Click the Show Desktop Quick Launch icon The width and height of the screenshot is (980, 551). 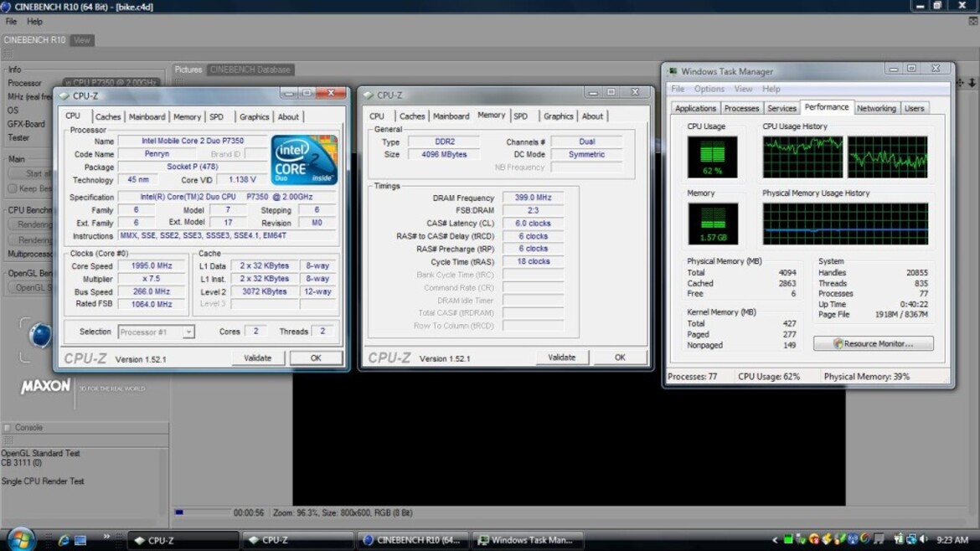point(80,540)
